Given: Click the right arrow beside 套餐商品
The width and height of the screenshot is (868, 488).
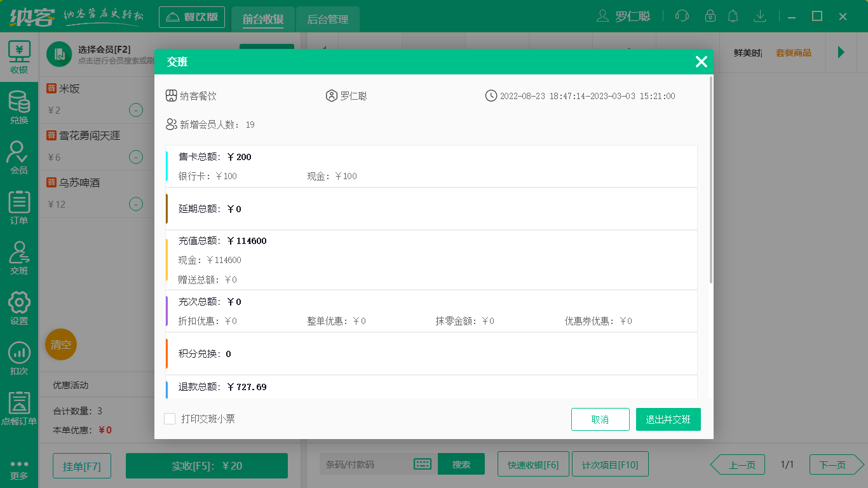Looking at the screenshot, I should pos(842,52).
